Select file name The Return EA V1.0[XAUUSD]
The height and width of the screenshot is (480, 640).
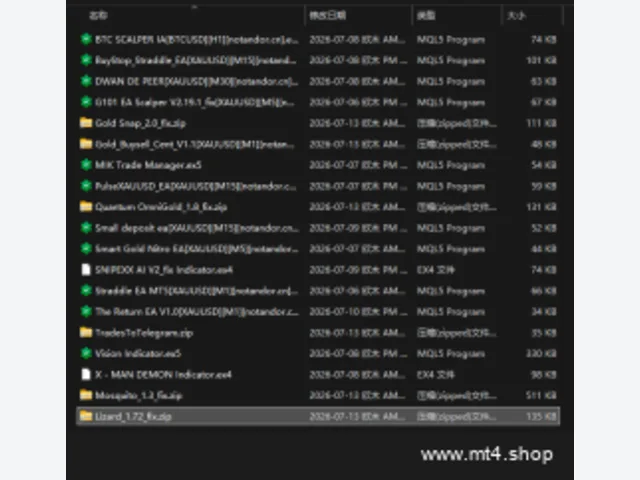click(x=197, y=312)
